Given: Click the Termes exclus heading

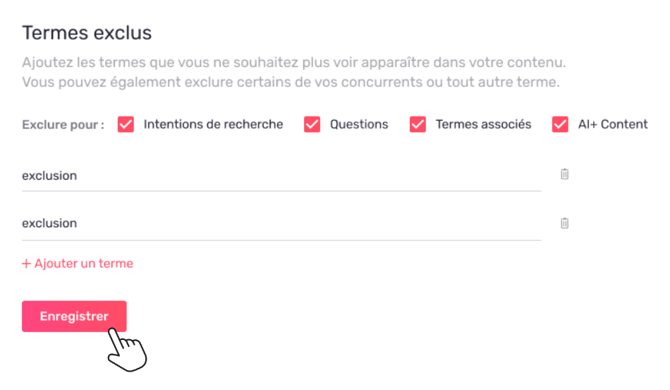Looking at the screenshot, I should click(x=87, y=33).
